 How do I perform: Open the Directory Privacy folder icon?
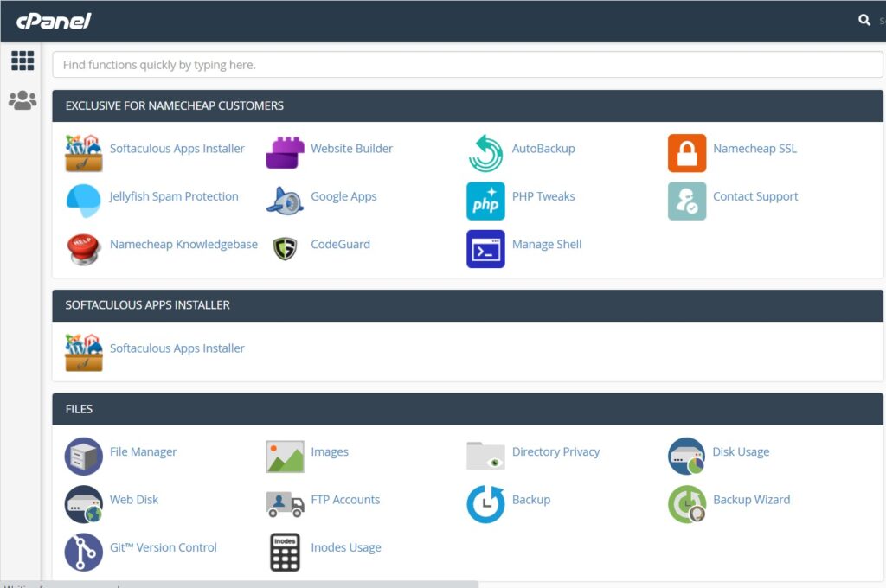point(485,456)
